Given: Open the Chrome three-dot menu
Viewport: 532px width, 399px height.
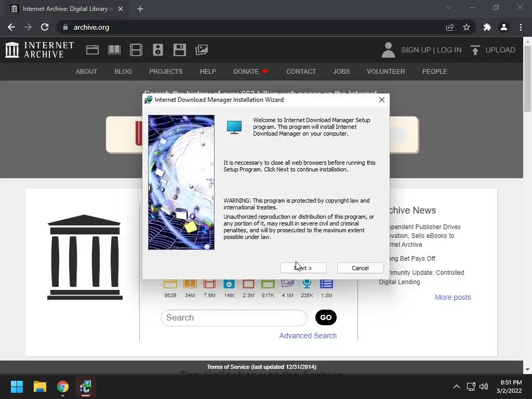Looking at the screenshot, I should 521,27.
